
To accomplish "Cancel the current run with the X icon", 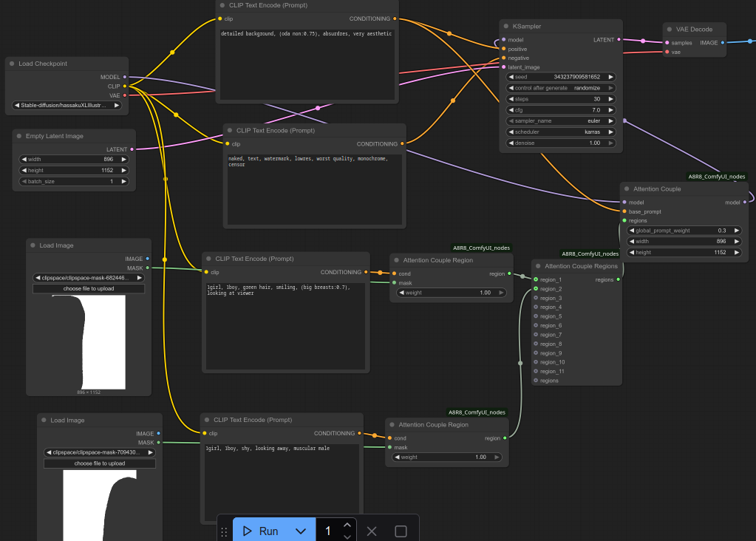I will (372, 531).
